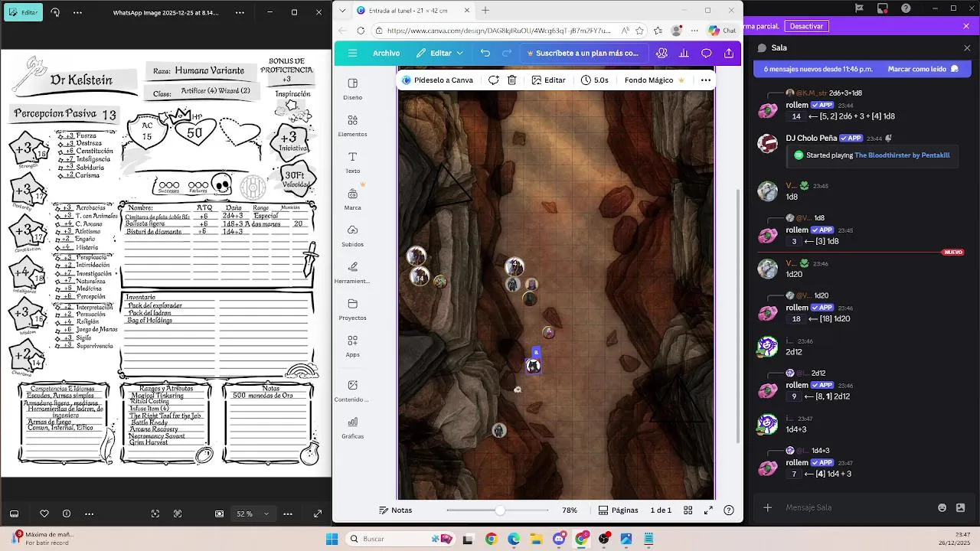This screenshot has height=551, width=980.
Task: Open emoji picker in Discord message box
Action: (942, 507)
